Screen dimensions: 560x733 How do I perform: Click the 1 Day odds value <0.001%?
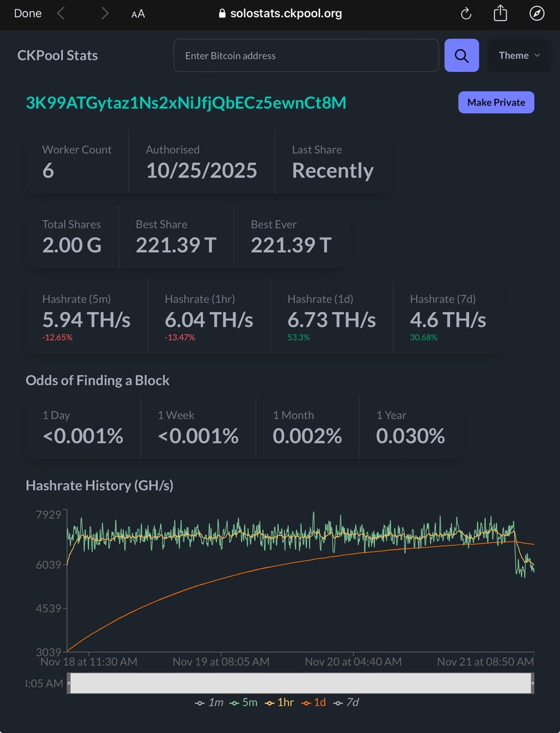point(82,436)
